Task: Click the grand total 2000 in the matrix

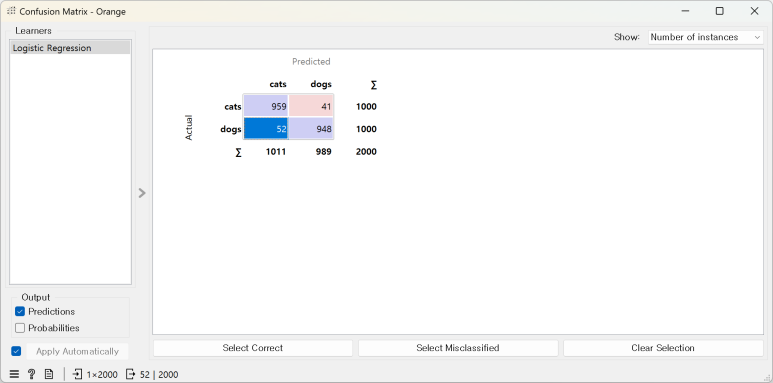Action: tap(366, 152)
